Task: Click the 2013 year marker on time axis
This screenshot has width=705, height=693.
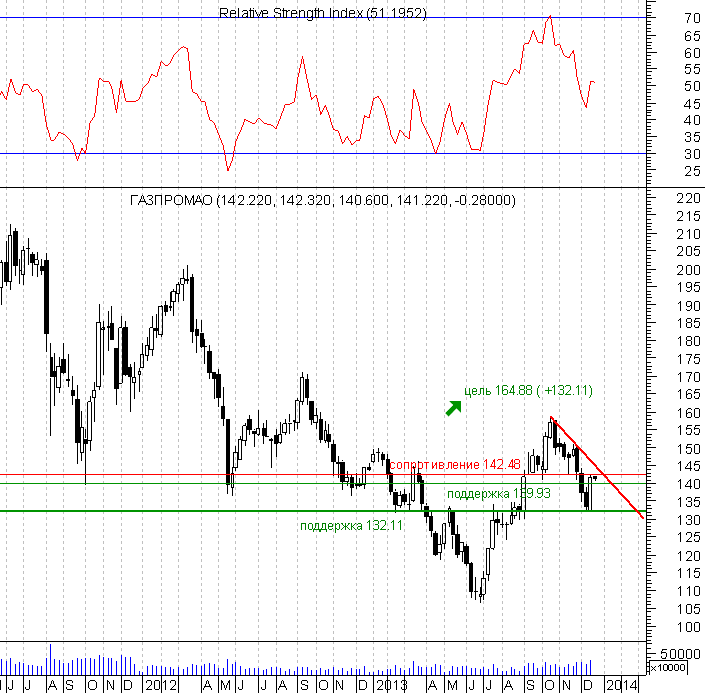Action: [x=390, y=685]
